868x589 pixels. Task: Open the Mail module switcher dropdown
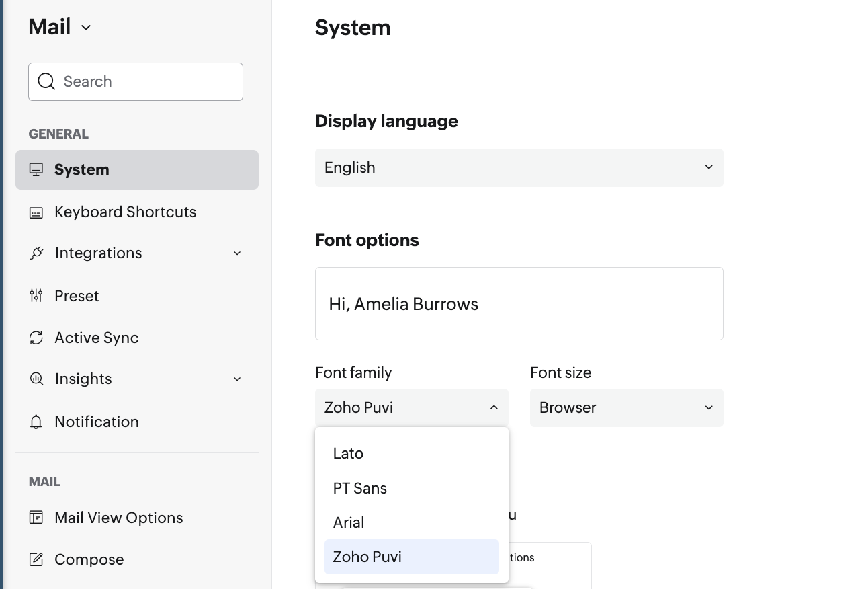pos(86,28)
